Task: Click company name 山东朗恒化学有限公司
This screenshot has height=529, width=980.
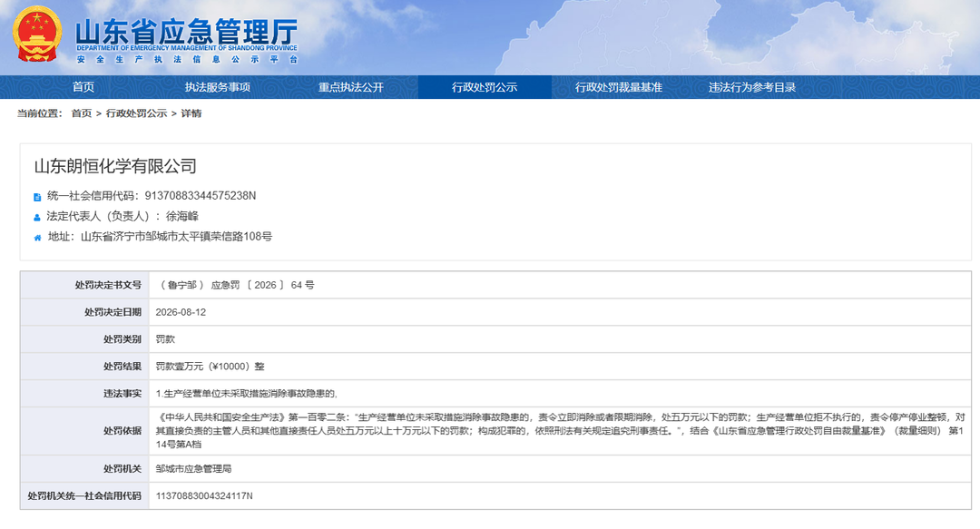Action: click(115, 166)
